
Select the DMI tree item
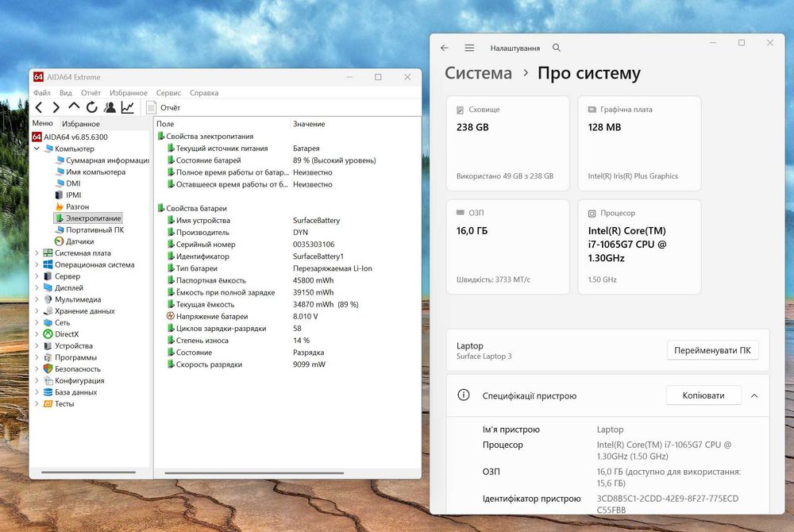[x=67, y=183]
